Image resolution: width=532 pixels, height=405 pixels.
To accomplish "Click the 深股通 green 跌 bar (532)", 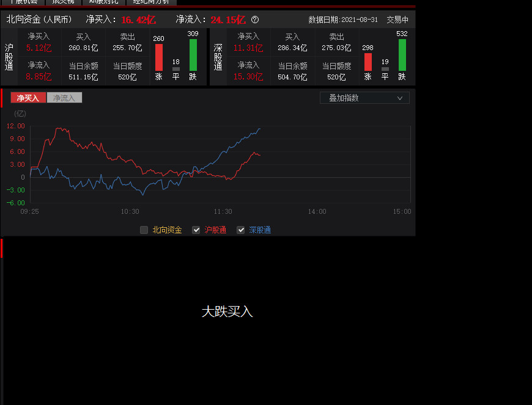I will point(402,55).
